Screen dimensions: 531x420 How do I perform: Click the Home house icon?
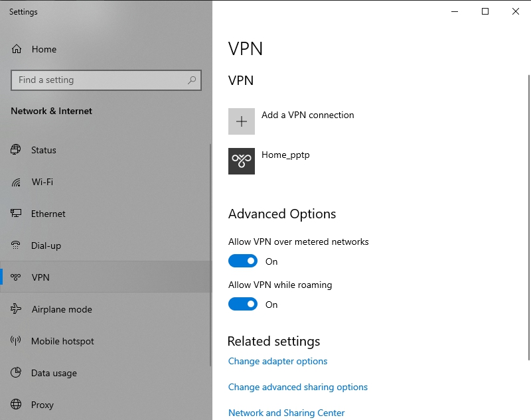(x=17, y=49)
